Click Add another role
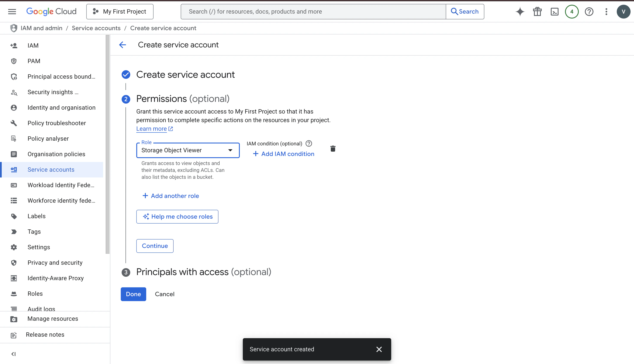The width and height of the screenshot is (634, 364). pyautogui.click(x=170, y=196)
